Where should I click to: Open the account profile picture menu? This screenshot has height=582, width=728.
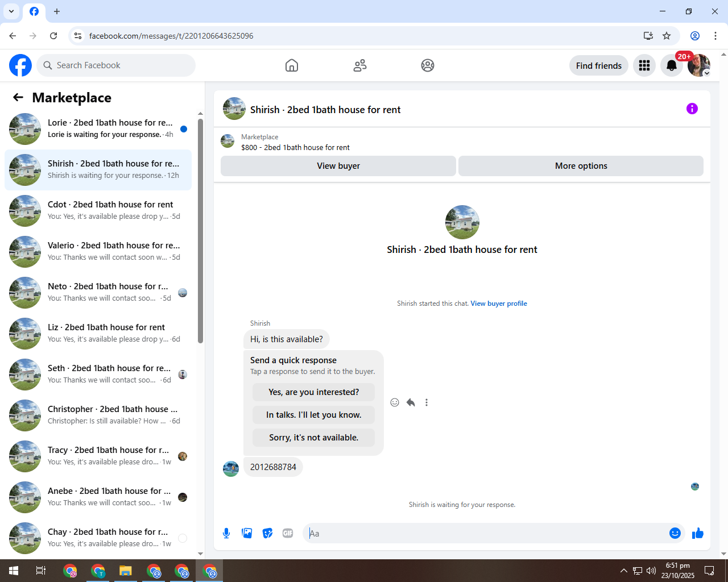click(x=699, y=65)
